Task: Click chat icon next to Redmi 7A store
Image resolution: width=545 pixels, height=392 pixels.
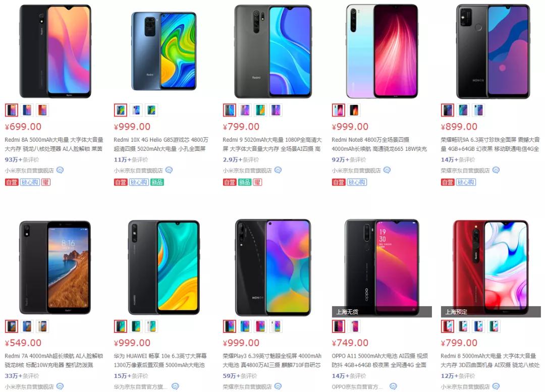Action: pos(60,386)
